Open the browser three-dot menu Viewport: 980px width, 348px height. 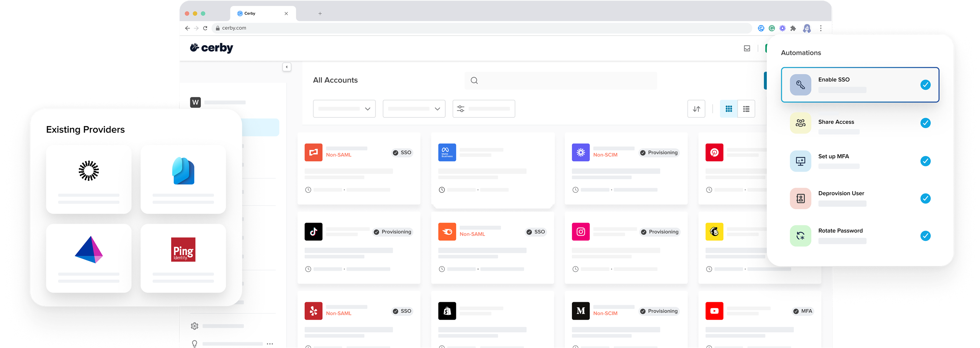820,28
